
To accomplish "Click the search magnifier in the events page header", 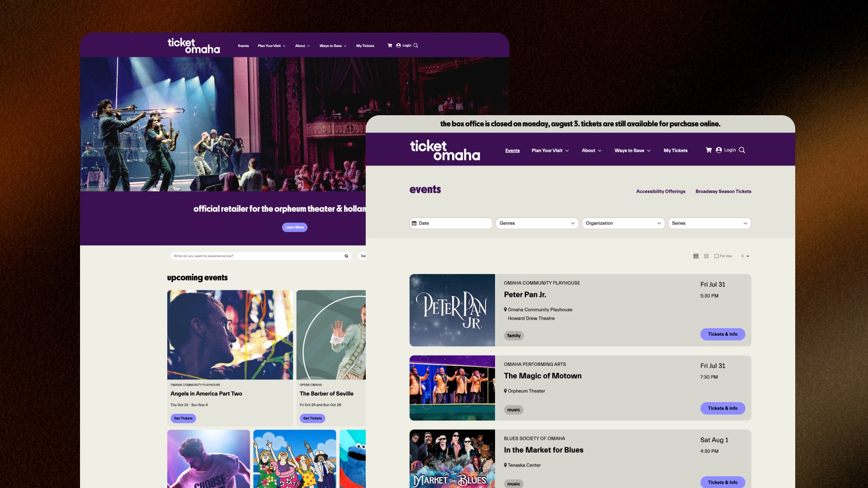I will [x=742, y=150].
